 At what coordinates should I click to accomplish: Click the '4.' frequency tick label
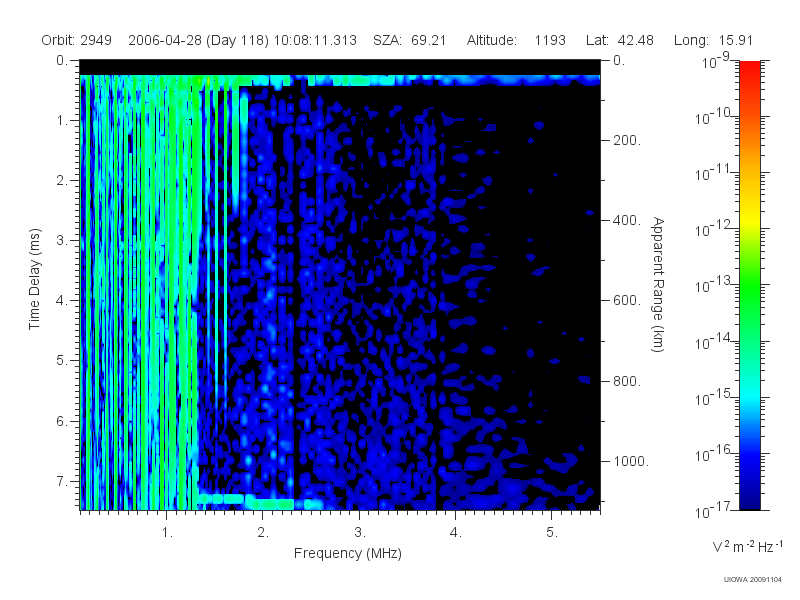tap(456, 533)
